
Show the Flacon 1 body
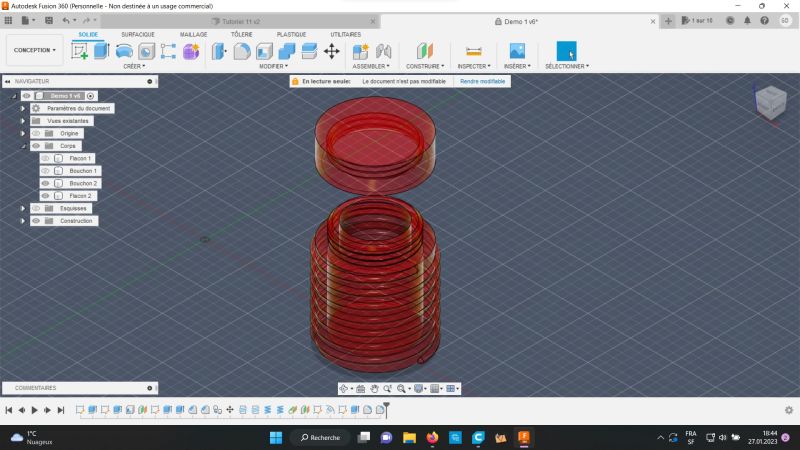pos(45,159)
